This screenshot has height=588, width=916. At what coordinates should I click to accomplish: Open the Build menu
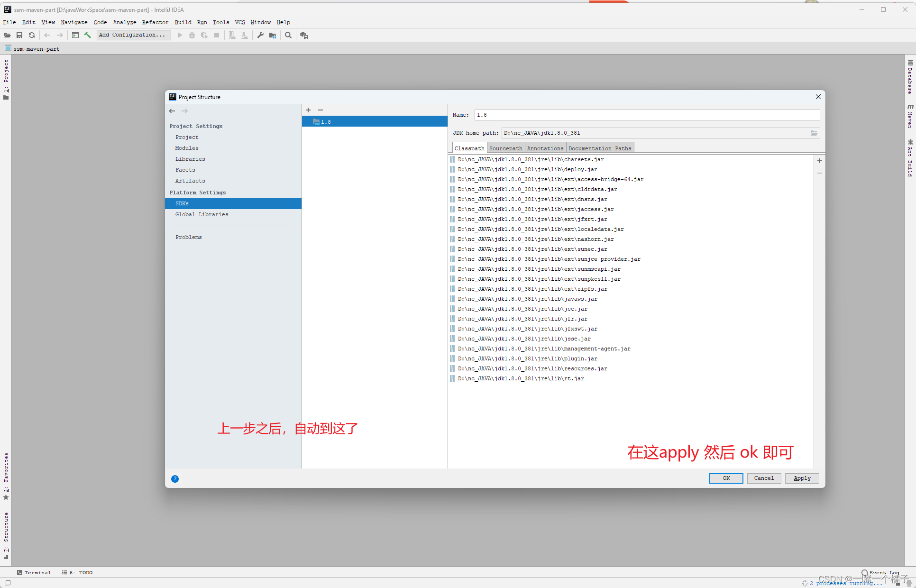coord(183,22)
